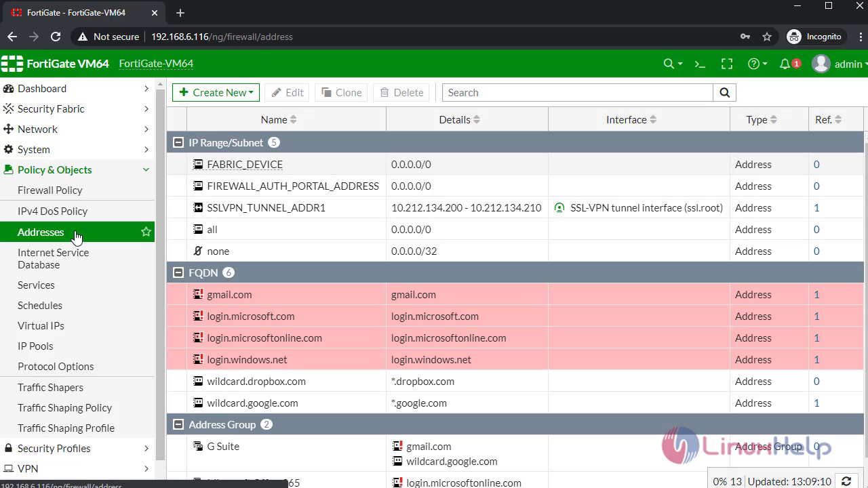
Task: Click the gmail.com FQDN row icon
Action: point(198,294)
